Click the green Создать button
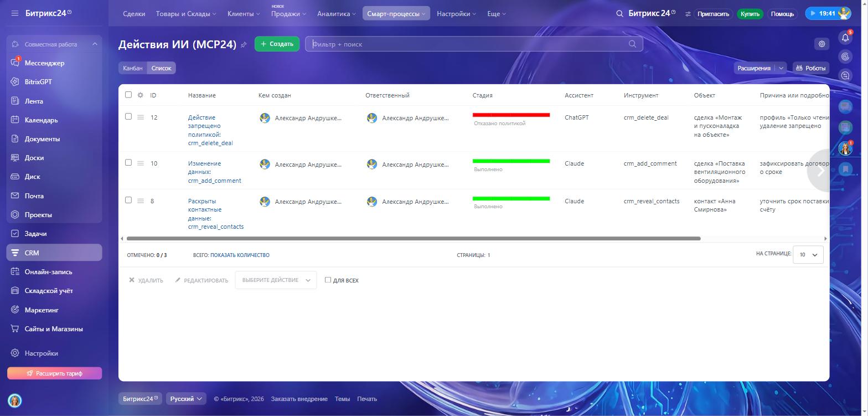 (277, 44)
